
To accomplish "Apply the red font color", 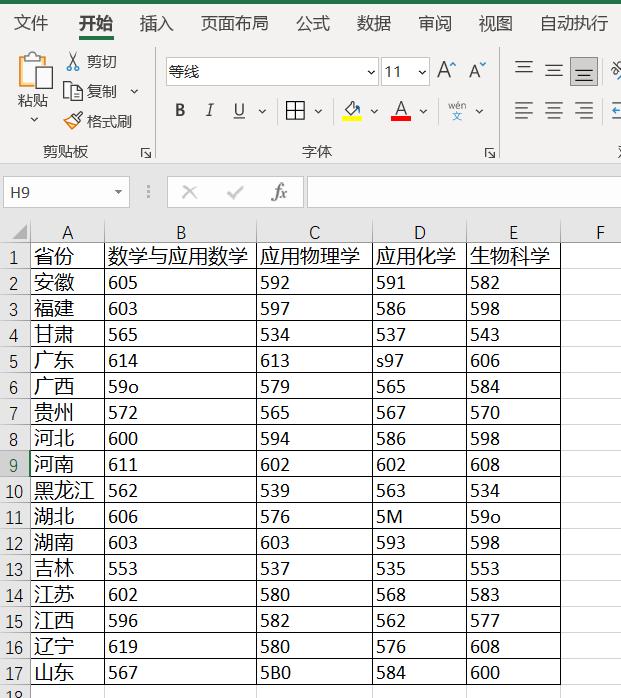I will coord(401,111).
